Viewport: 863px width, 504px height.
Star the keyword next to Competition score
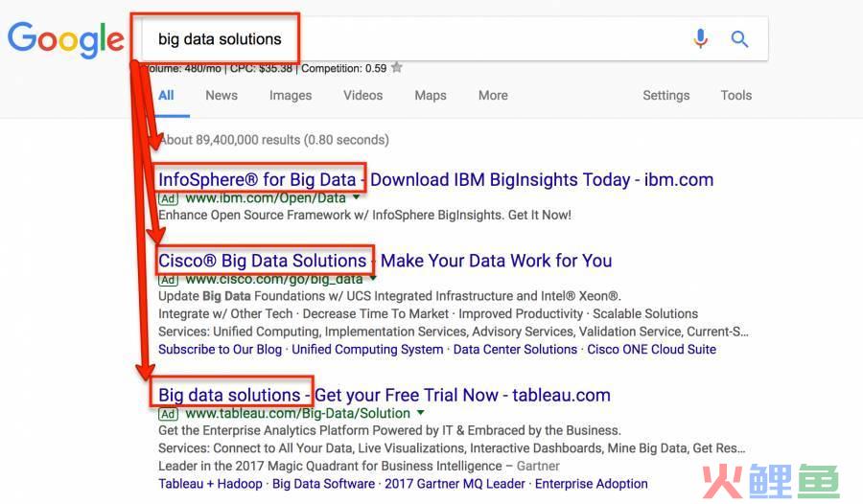[396, 68]
